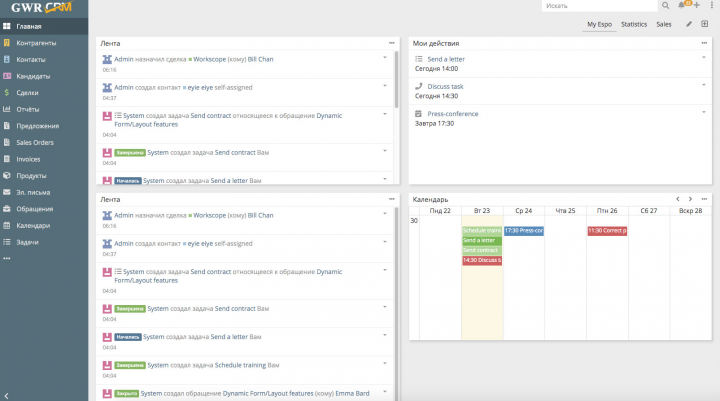
Task: Click the Задачи list icon
Action: pyautogui.click(x=6, y=242)
